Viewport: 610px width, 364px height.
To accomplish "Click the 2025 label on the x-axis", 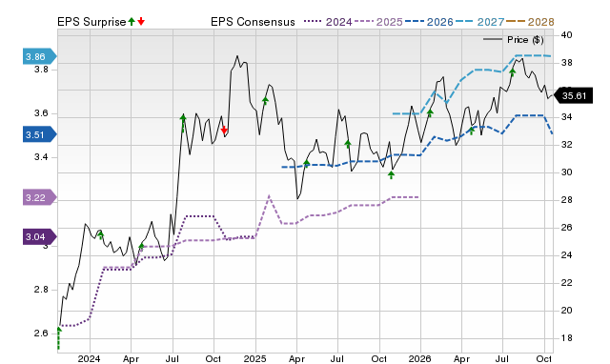I will point(254,358).
